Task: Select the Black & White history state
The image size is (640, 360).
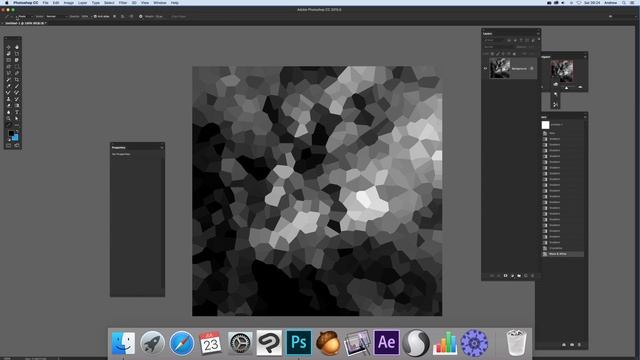Action: click(x=562, y=254)
